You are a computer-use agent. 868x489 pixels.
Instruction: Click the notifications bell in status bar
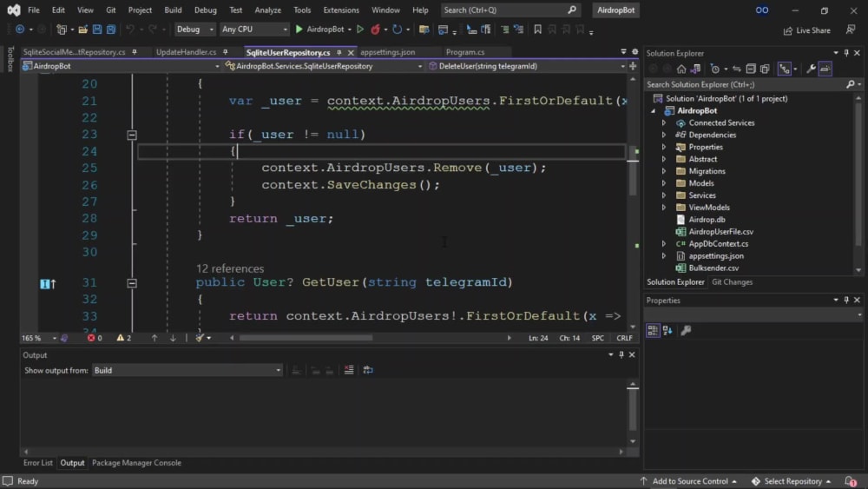point(851,481)
